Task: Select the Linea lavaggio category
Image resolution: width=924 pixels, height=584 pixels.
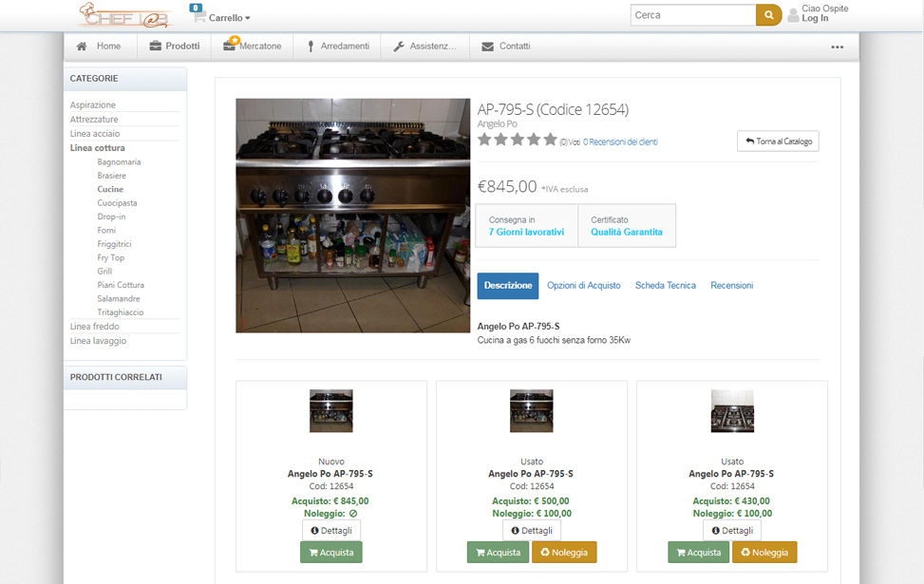Action: (x=99, y=341)
